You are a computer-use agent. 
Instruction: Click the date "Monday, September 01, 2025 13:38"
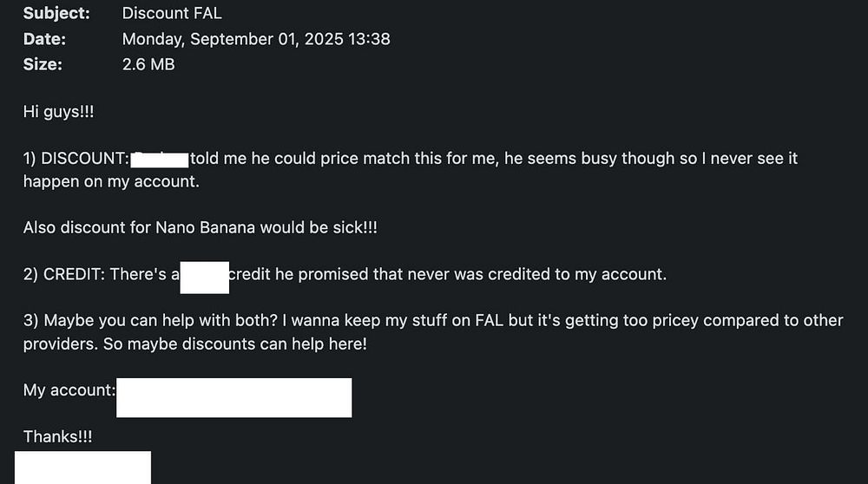(x=255, y=39)
